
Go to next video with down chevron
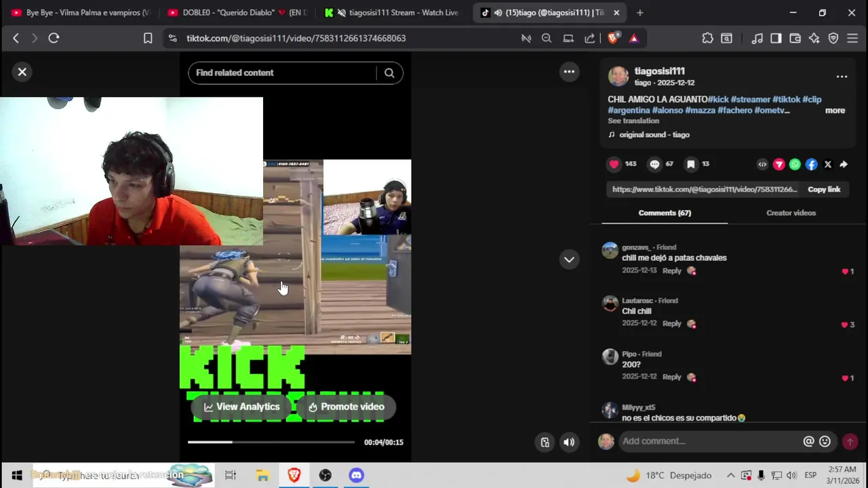pos(569,259)
